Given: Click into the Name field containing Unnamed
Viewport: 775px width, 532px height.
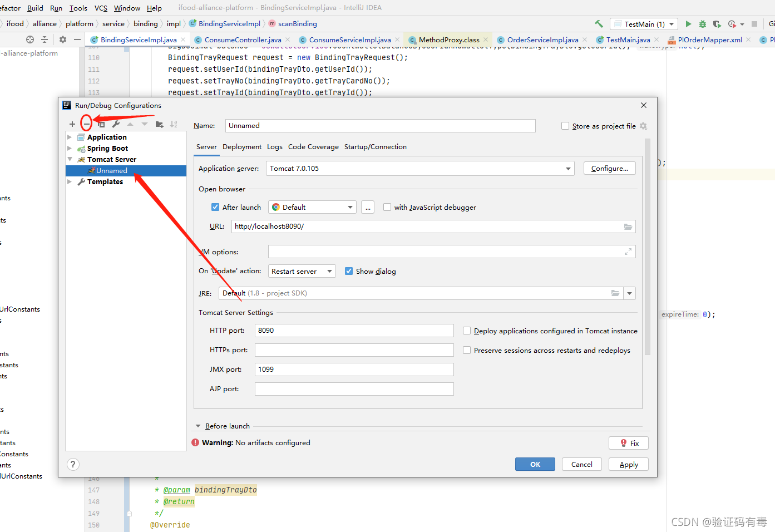Looking at the screenshot, I should (x=381, y=126).
